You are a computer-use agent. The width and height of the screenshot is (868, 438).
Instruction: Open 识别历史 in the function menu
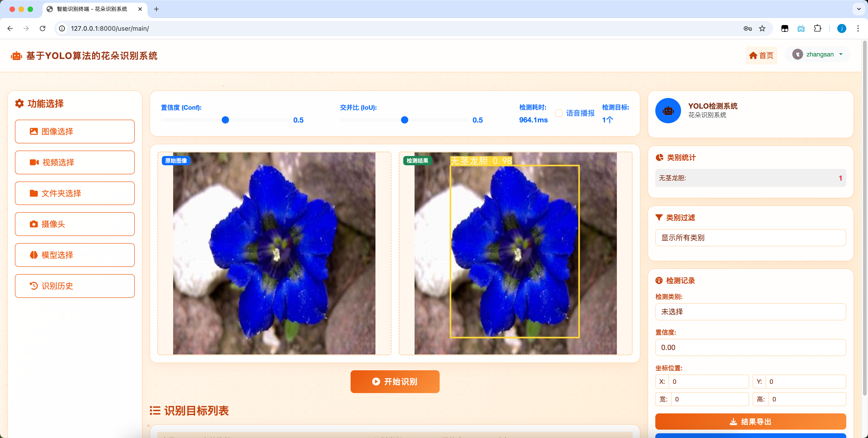(x=75, y=286)
